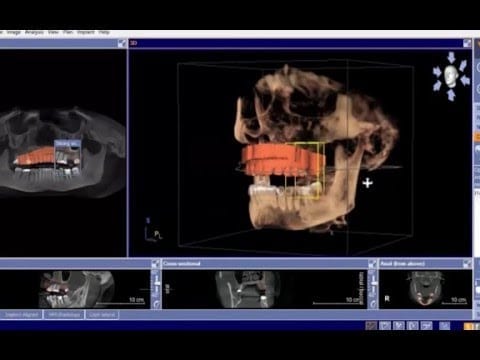This screenshot has height=360, width=480.
Task: Click the reset rotation icon in cross-sectional view
Action: 373,304
